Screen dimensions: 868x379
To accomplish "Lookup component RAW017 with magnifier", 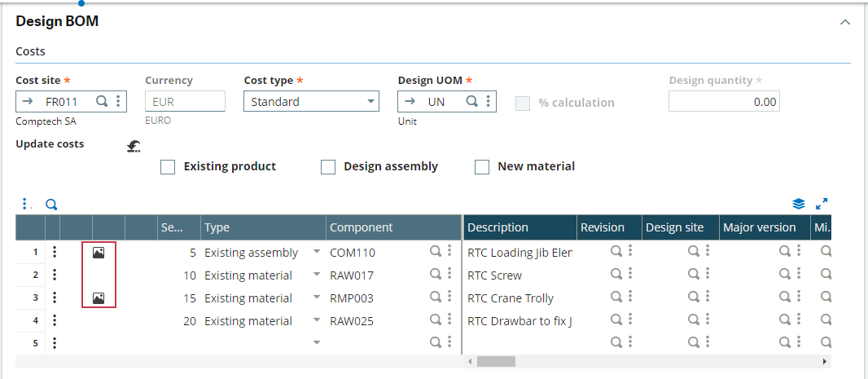I will pyautogui.click(x=436, y=275).
